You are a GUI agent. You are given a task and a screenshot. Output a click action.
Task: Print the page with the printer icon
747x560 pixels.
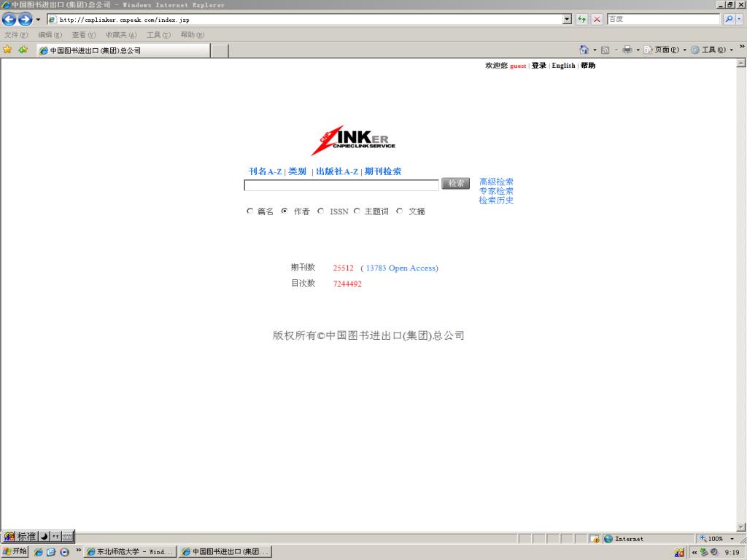coord(627,50)
